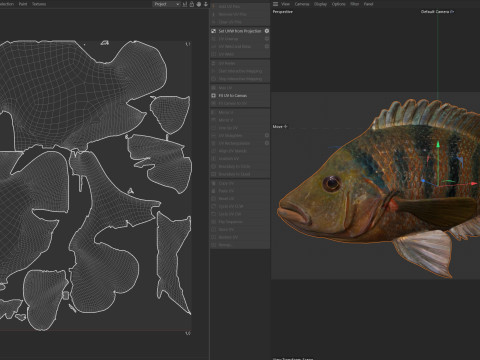Choose Flip Sequence
The width and height of the screenshot is (480, 360).
240,222
